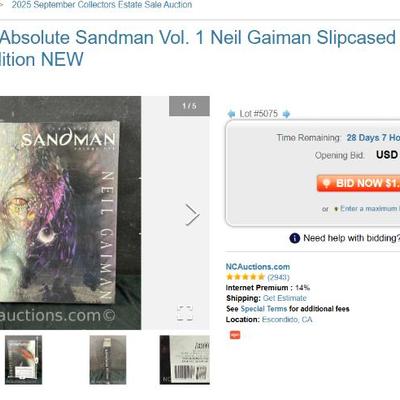Viewport: 400px width, 400px height.
Task: Click the bidding help info icon
Action: (295, 238)
